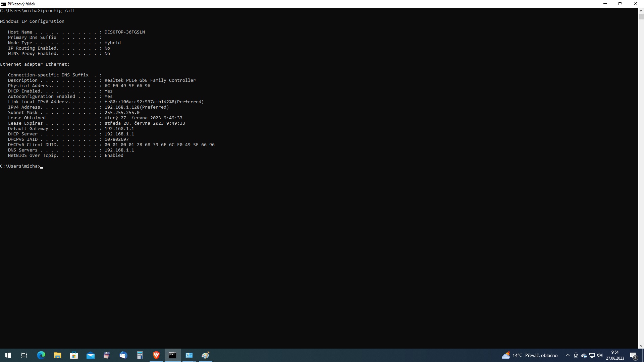644x362 pixels.
Task: Open the volume speaker tray icon
Action: pyautogui.click(x=600, y=355)
